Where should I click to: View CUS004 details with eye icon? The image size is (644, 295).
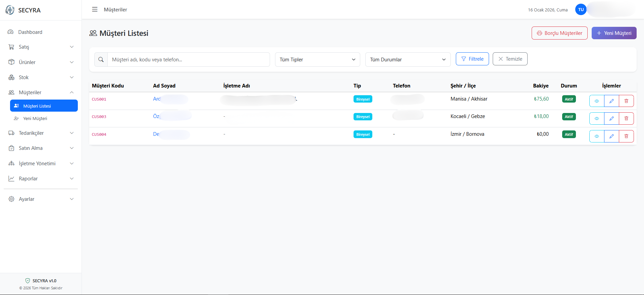(x=597, y=136)
